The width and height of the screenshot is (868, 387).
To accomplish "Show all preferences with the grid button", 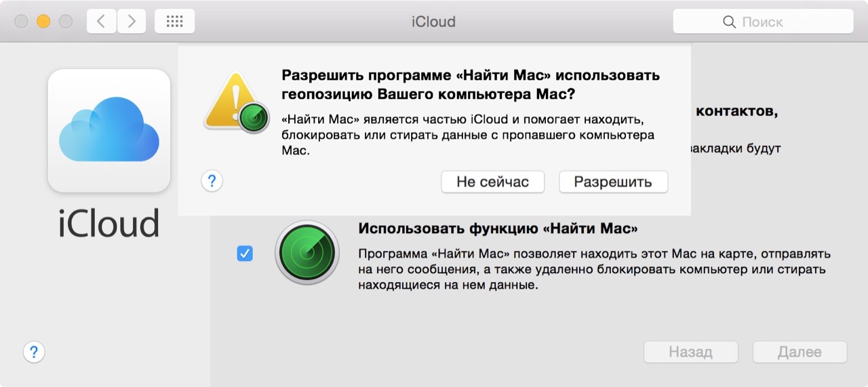I will pyautogui.click(x=174, y=22).
